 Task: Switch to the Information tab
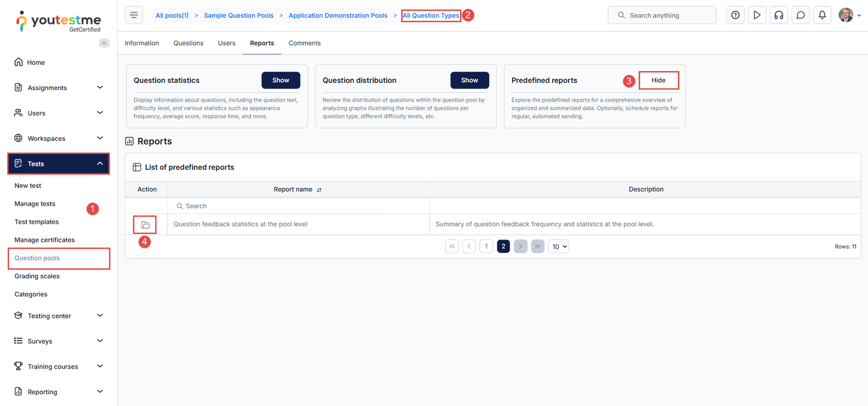point(142,43)
